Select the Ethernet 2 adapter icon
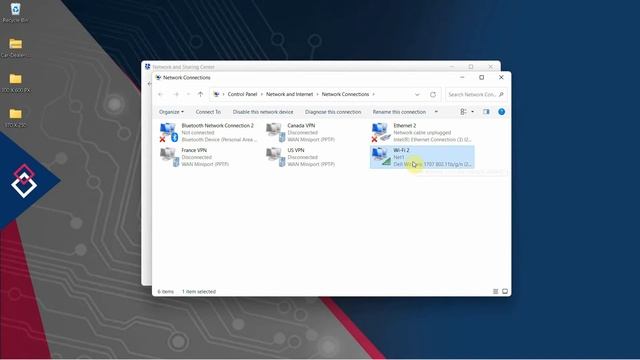 tap(381, 132)
